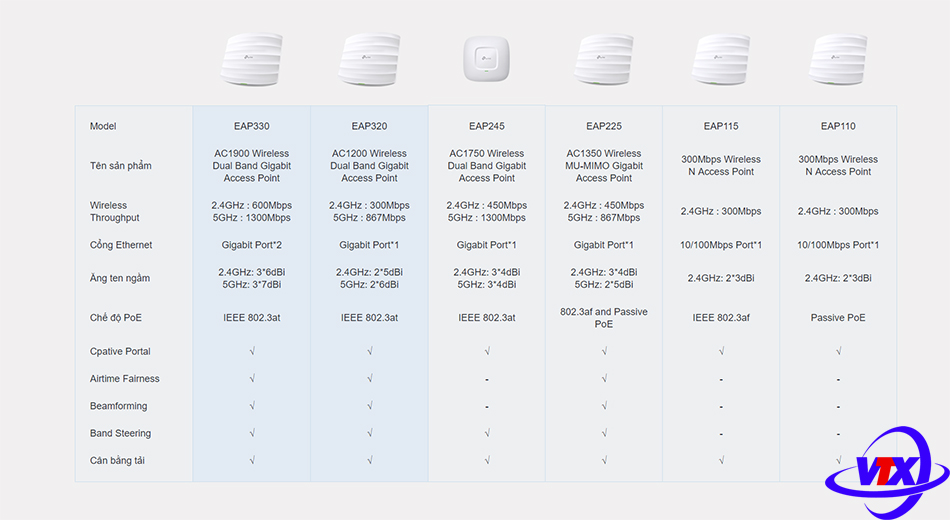
Task: Click EAP320 antenna '2.4GHz: 2*5dBi' cell
Action: (369, 272)
